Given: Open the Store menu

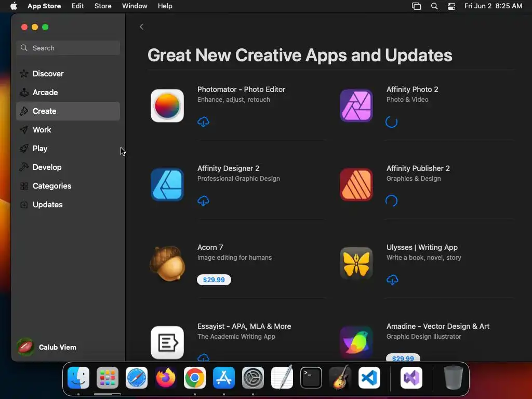Looking at the screenshot, I should (x=103, y=6).
